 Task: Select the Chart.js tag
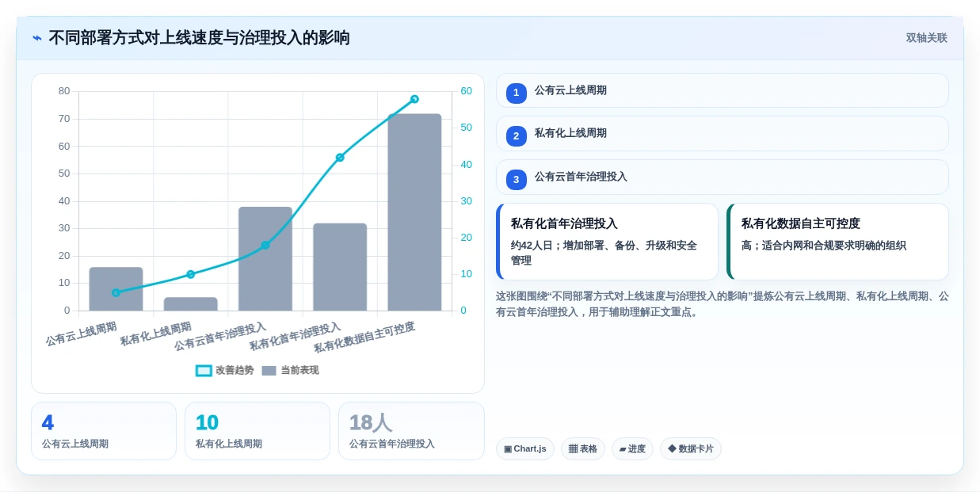524,448
